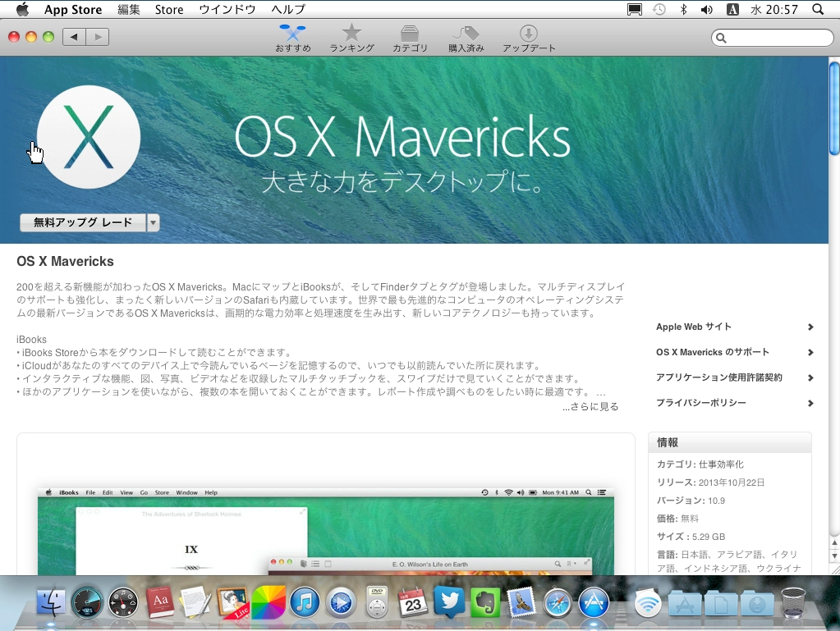Open Twitter app in the Dock

click(x=449, y=603)
